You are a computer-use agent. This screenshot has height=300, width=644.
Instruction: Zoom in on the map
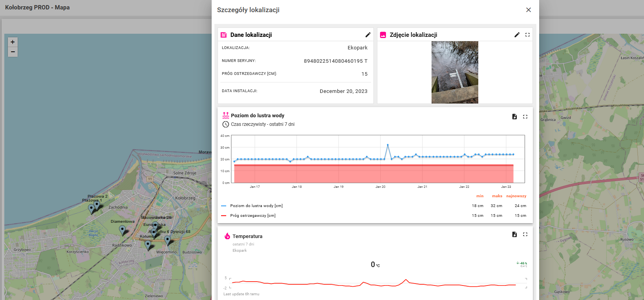(x=13, y=42)
